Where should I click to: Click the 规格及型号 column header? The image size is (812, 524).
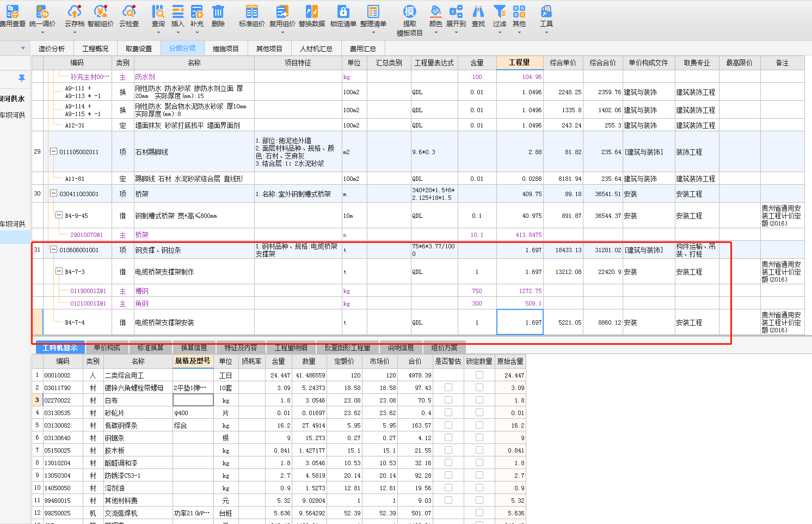click(193, 361)
